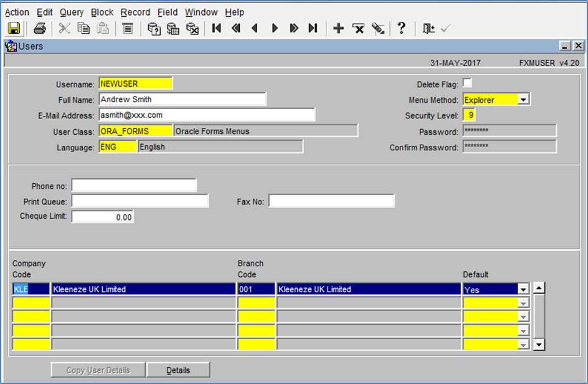This screenshot has width=588, height=384.
Task: Click the Cheque Limit field
Action: 102,217
